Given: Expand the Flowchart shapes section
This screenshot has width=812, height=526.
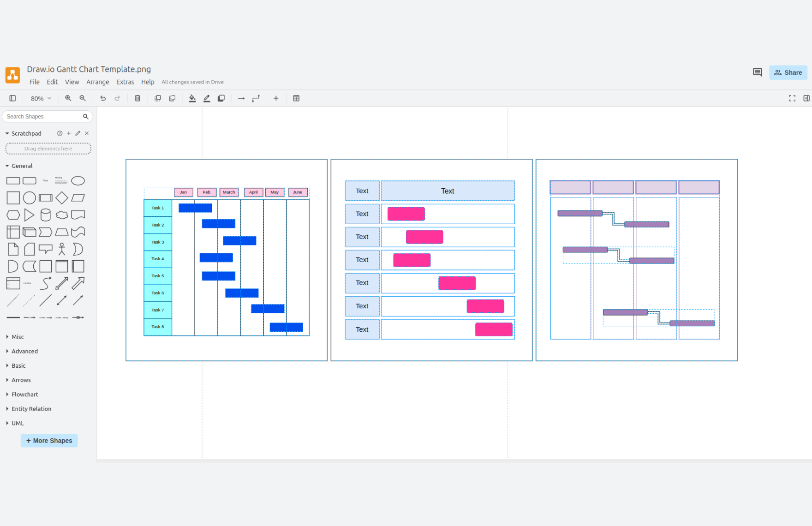Looking at the screenshot, I should tap(24, 394).
